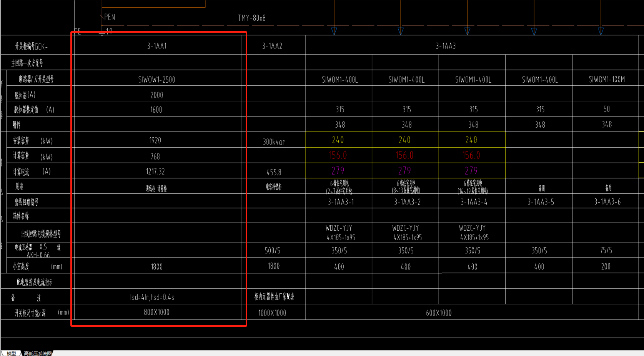This screenshot has height=356, width=644.
Task: Click outgoing circuit number 3-1AA3-6
Action: pos(607,202)
